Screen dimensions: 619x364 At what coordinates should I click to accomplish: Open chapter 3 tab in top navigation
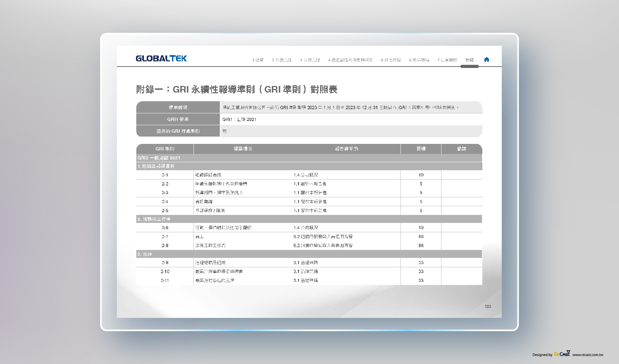310,60
